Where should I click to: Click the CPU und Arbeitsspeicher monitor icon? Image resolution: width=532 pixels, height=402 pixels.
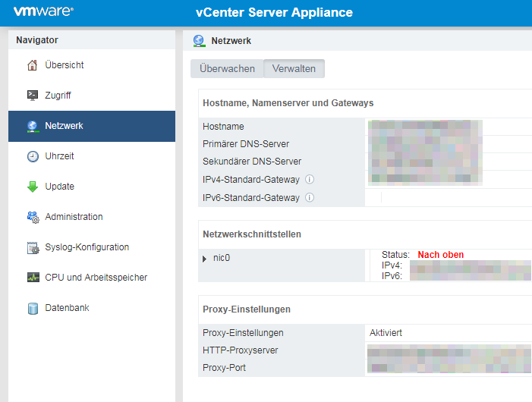pos(33,278)
